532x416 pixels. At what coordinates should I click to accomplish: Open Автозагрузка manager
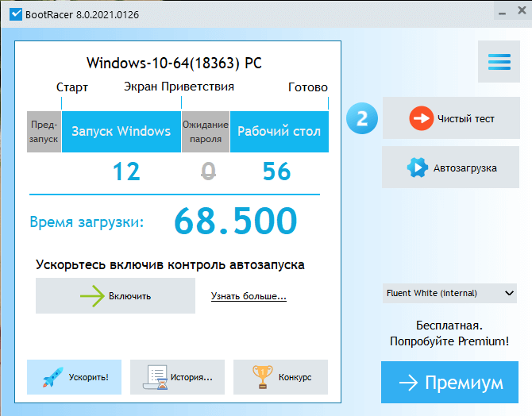pos(450,168)
